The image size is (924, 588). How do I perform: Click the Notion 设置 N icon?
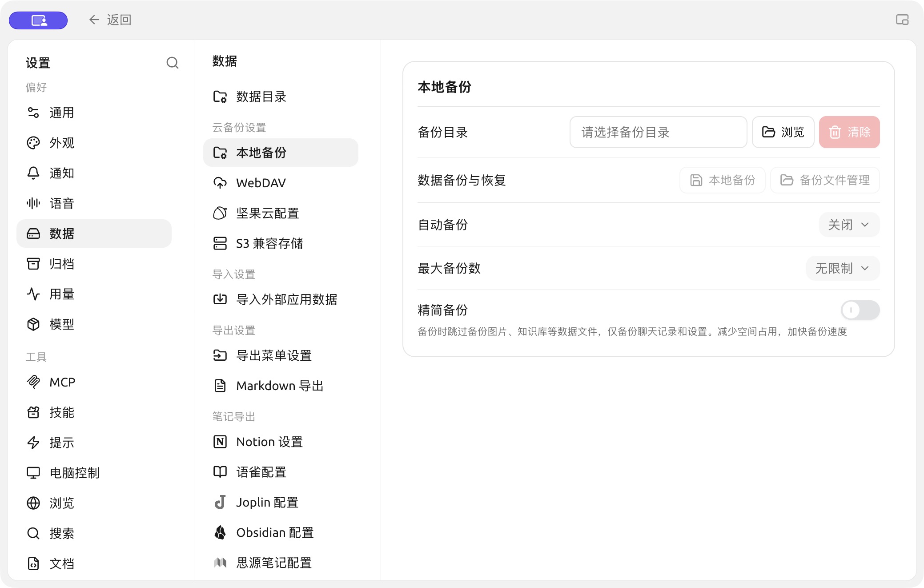coord(220,442)
